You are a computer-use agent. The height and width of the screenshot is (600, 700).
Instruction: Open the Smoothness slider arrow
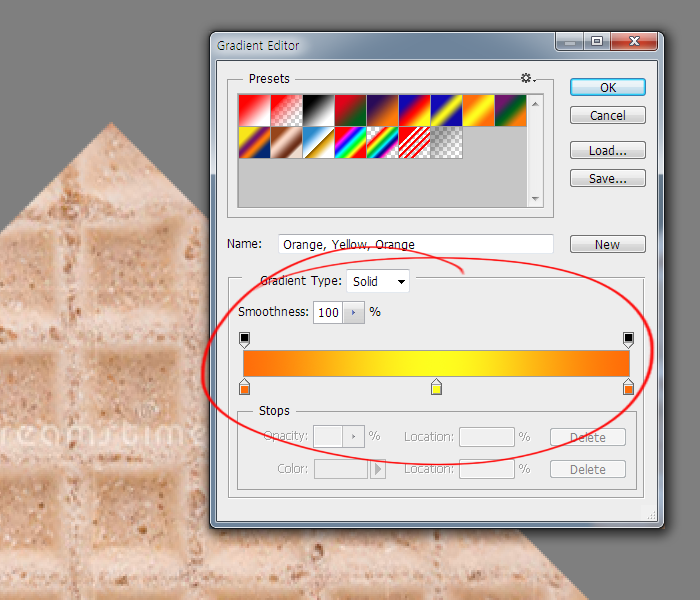point(354,312)
